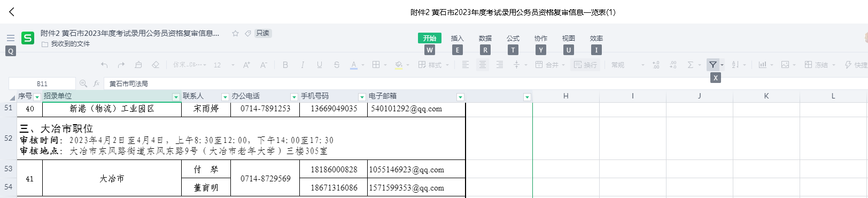This screenshot has height=198, width=868.
Task: Open the 招录单位 column filter dropdown
Action: (176, 97)
